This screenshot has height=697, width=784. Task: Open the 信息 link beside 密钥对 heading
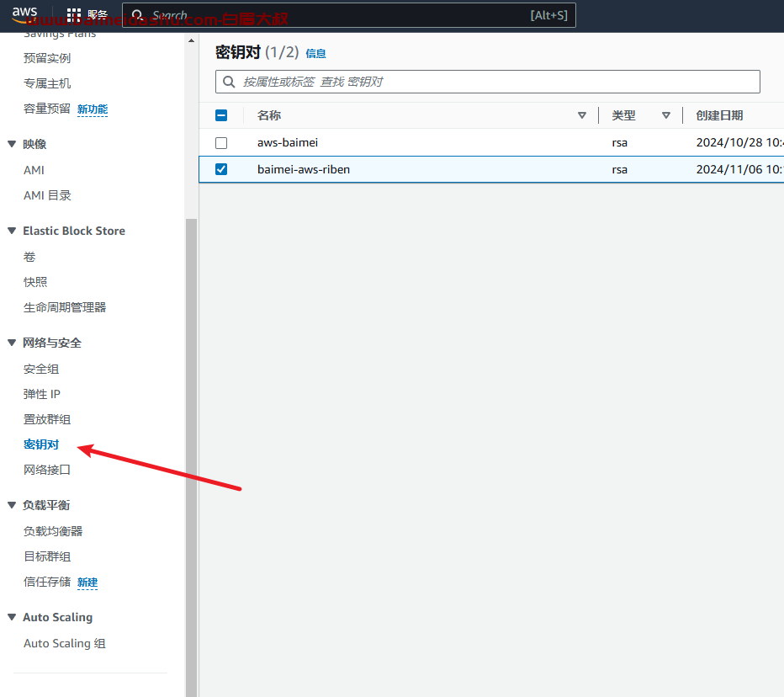click(315, 54)
